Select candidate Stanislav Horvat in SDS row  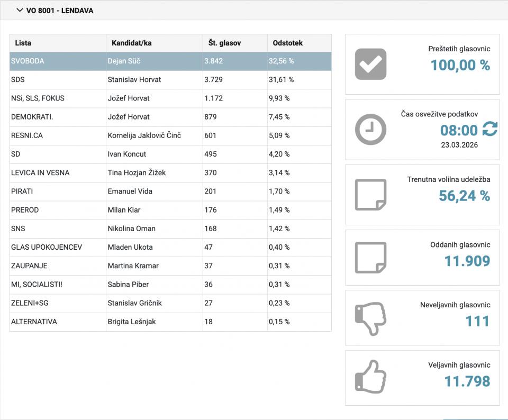pos(134,80)
